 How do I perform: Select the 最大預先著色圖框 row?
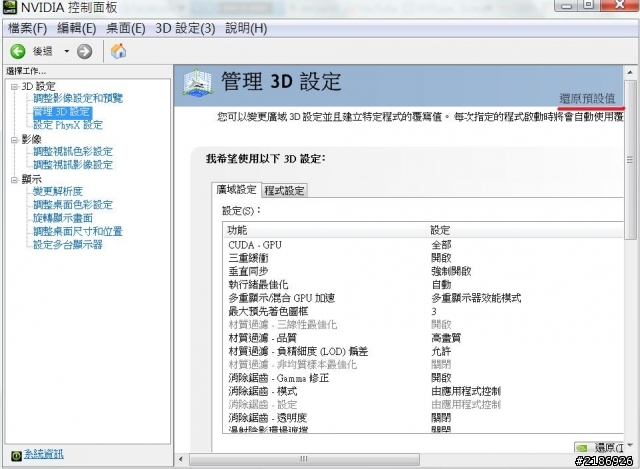tap(423, 311)
